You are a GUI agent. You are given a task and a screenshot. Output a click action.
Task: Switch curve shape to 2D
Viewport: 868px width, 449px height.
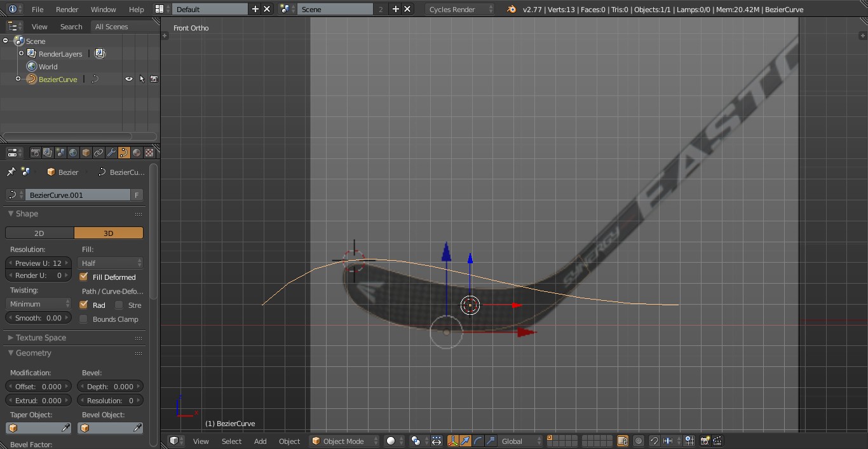(x=39, y=233)
